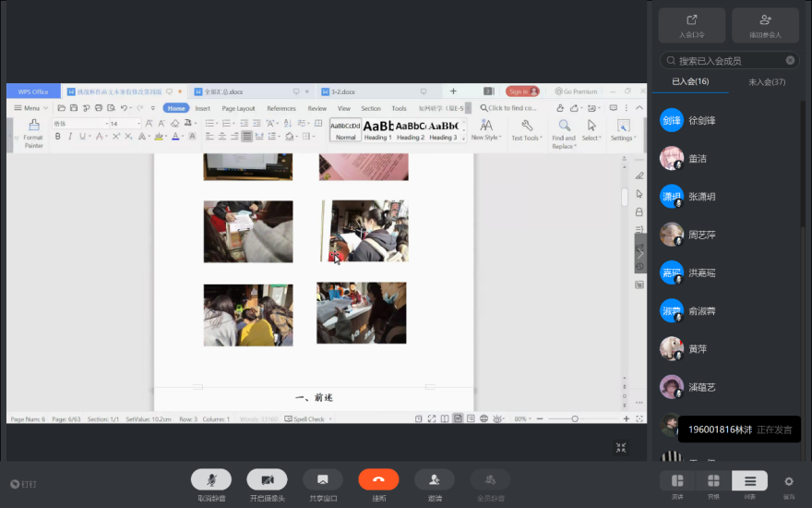This screenshot has height=508, width=812.
Task: Unmute microphone with 取消静音 button
Action: point(211,479)
